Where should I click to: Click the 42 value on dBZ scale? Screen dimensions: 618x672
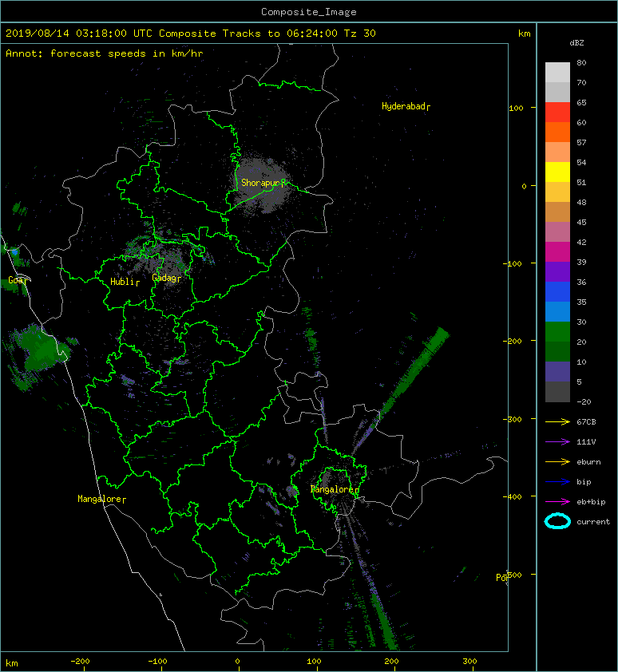click(581, 242)
